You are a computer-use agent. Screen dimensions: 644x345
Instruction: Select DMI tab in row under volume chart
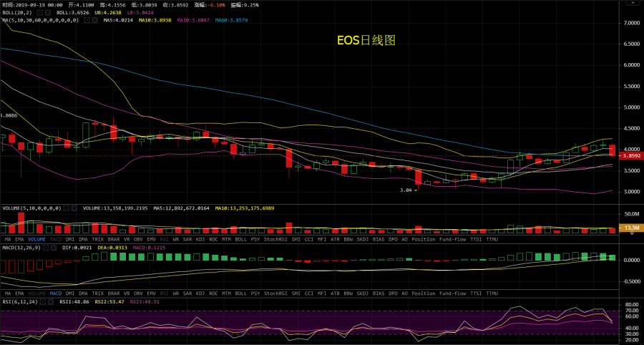pyautogui.click(x=70, y=239)
